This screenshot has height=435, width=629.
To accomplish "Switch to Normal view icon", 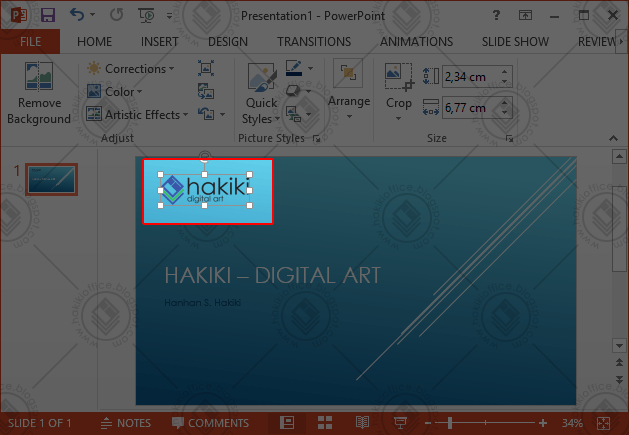I will tap(287, 423).
